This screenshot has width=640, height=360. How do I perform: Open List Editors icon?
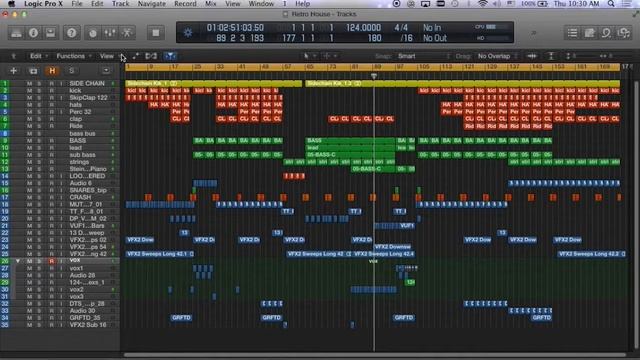(x=572, y=33)
